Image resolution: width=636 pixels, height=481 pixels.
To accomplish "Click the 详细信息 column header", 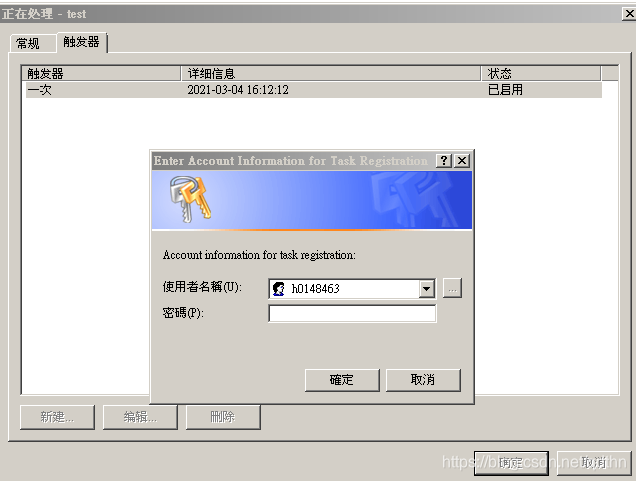I will pyautogui.click(x=331, y=73).
